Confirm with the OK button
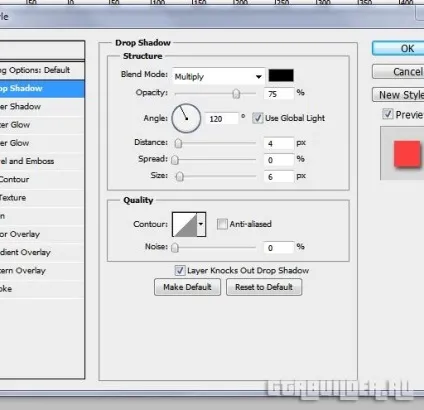Screen dimensions: 424x410 pyautogui.click(x=398, y=48)
